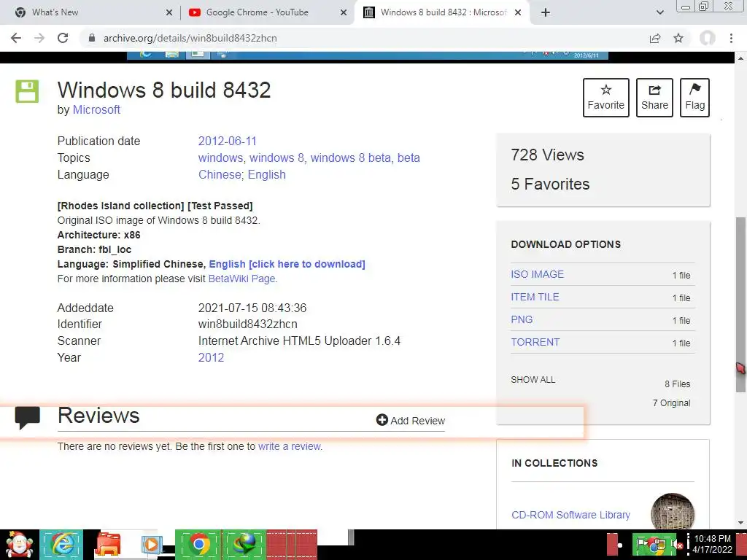Viewport: 747px width, 560px height.
Task: Open Internet Explorer from taskbar
Action: (x=61, y=544)
